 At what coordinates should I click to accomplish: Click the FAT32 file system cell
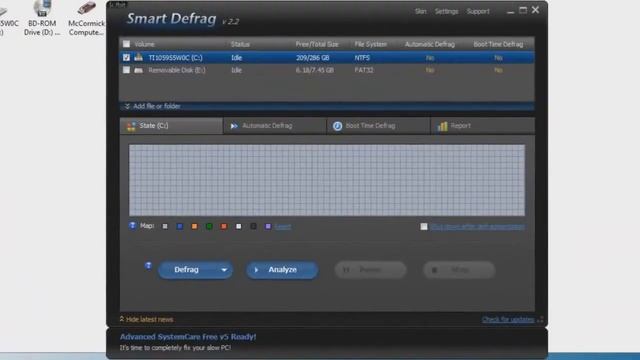364,70
